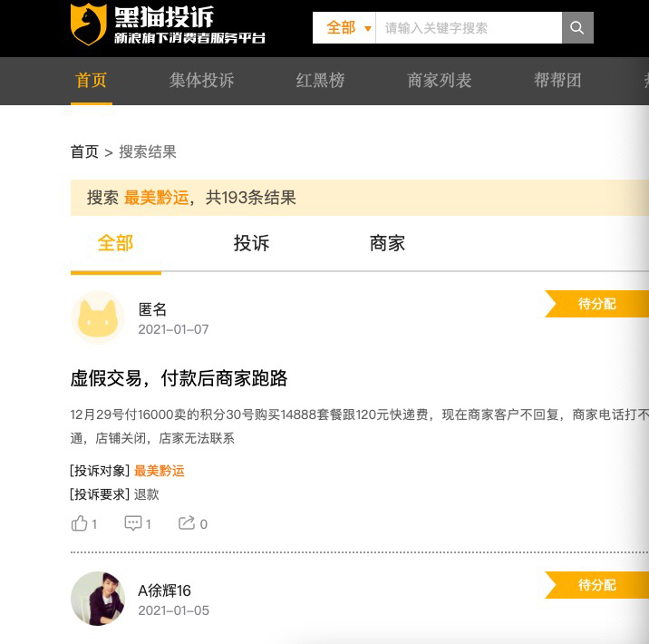Image resolution: width=649 pixels, height=644 pixels.
Task: Click the 新浪旗下消费者服务平台 slogan
Action: (189, 38)
